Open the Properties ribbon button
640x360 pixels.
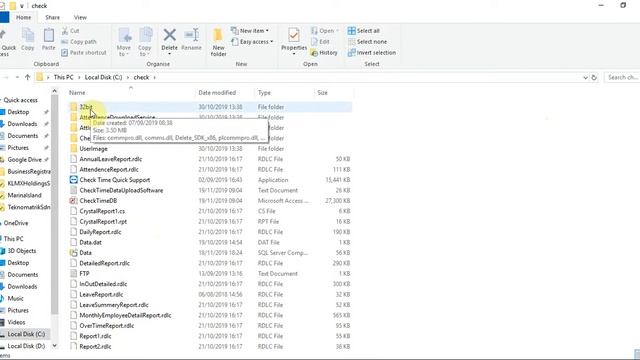(x=294, y=38)
